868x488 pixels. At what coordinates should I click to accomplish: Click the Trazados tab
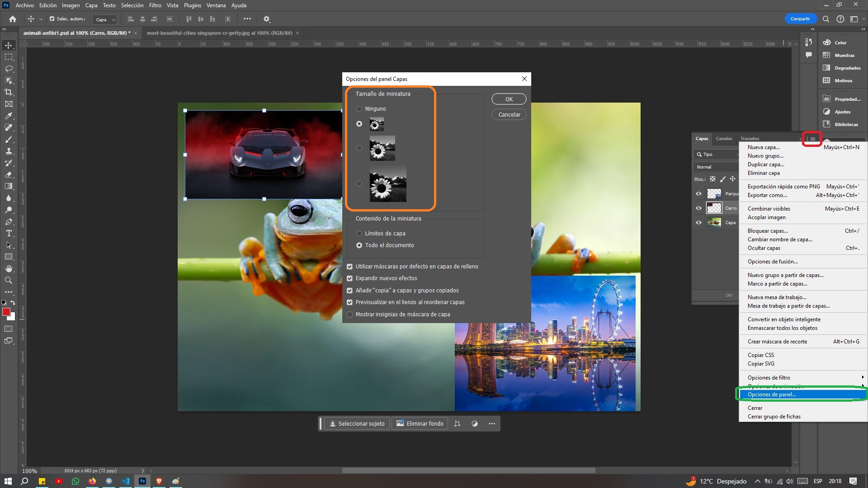(x=750, y=138)
